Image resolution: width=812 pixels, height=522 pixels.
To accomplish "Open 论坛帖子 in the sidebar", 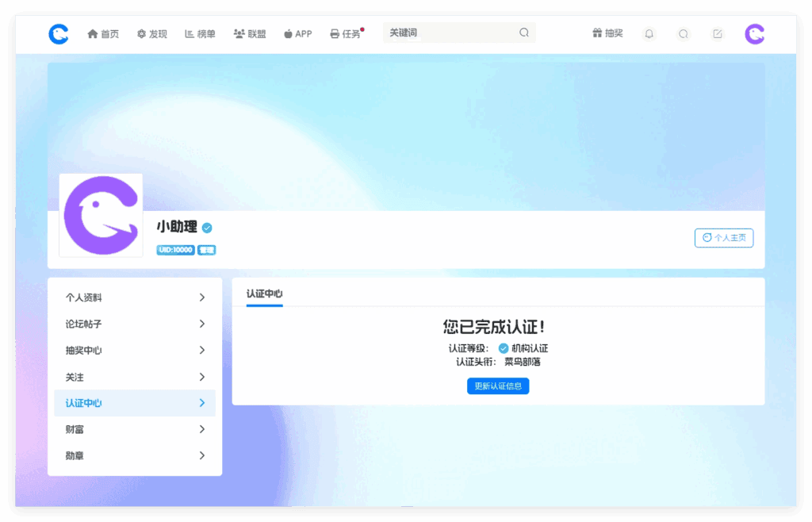I will tap(135, 324).
